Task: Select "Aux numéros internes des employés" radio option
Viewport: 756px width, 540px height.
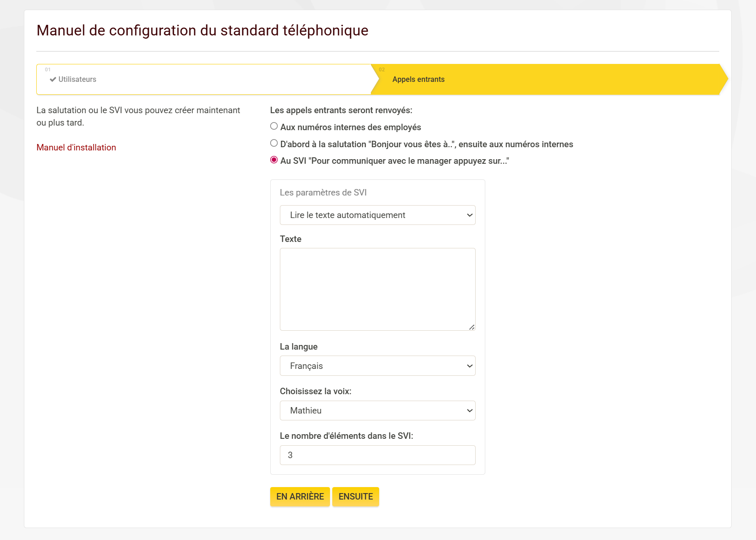Action: coord(274,126)
